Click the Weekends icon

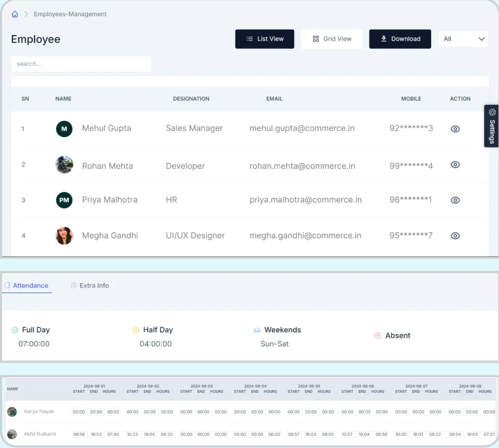[x=257, y=330]
